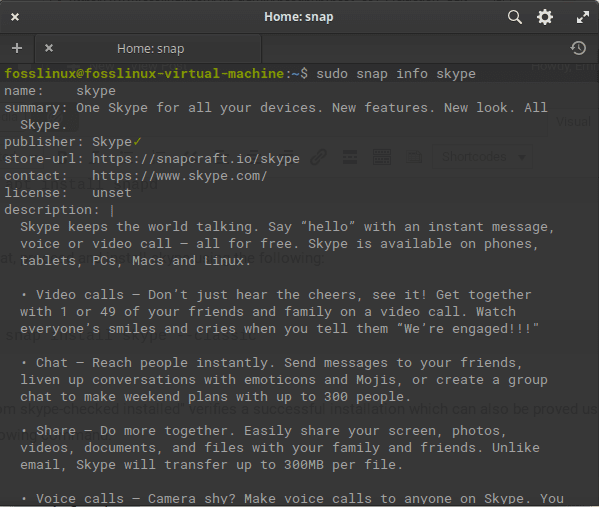Screen dimensions: 599x507
Task: Click the prompt 'fosslinux@fosslinux-virtual-machine'
Action: pos(144,73)
